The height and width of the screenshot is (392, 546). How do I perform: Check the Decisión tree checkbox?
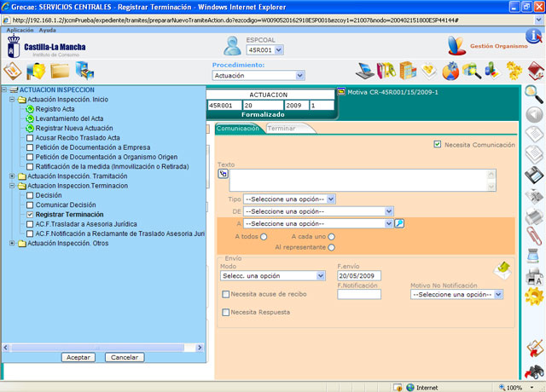tap(30, 195)
